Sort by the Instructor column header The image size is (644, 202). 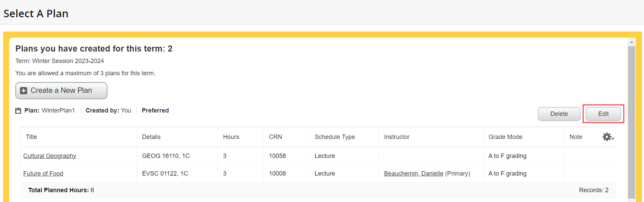pyautogui.click(x=396, y=137)
